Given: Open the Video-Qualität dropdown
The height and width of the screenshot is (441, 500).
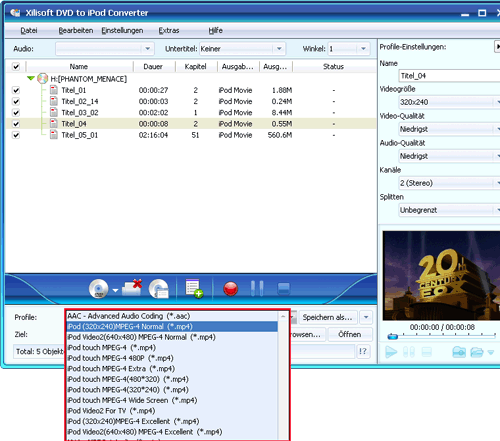Looking at the screenshot, I should tap(449, 129).
